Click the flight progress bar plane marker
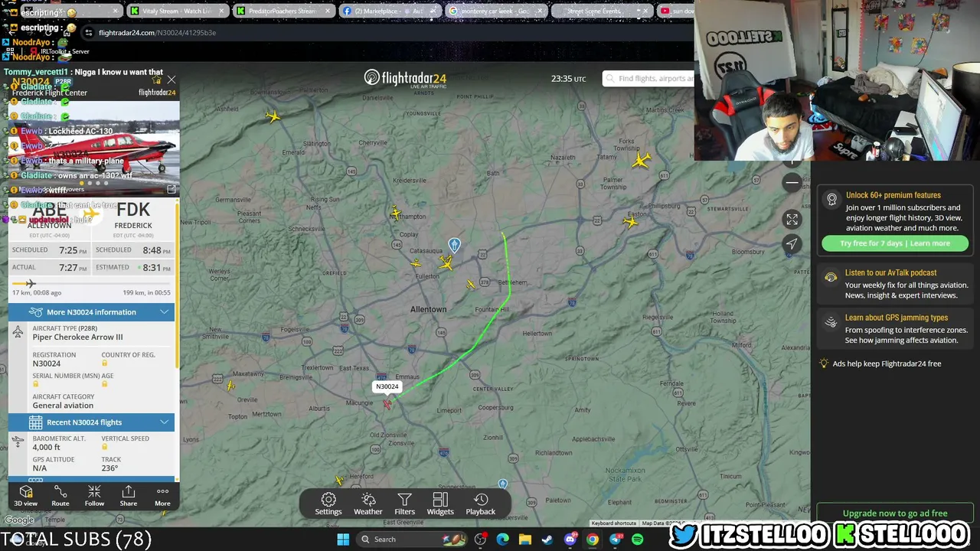The image size is (980, 551). coord(31,284)
